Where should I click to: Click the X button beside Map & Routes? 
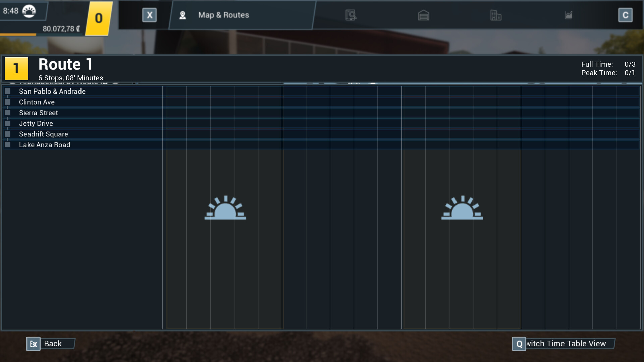tap(149, 15)
